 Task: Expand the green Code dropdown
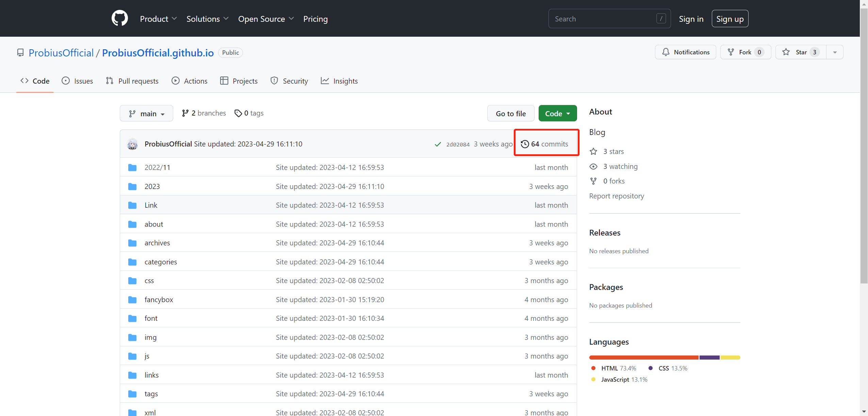point(557,114)
